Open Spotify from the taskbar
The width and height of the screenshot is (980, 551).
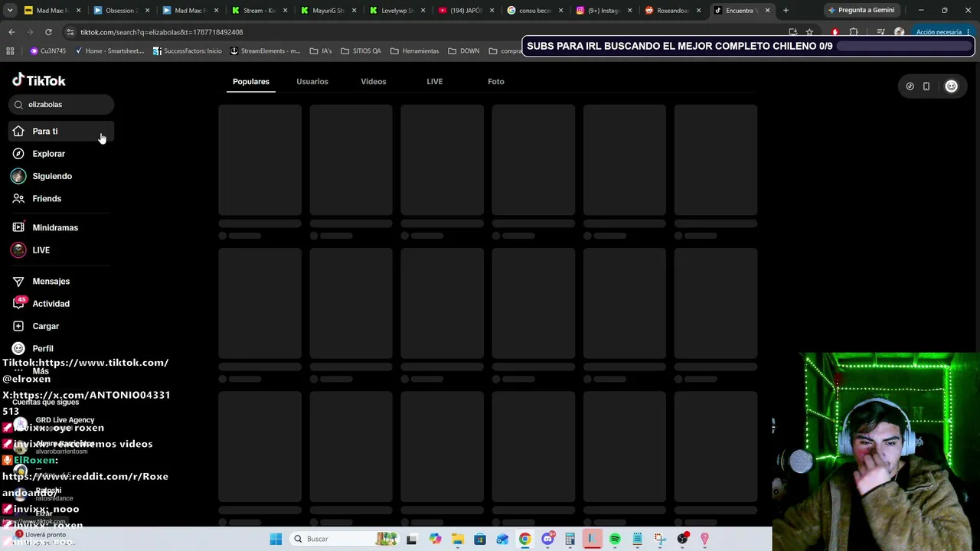click(x=615, y=539)
